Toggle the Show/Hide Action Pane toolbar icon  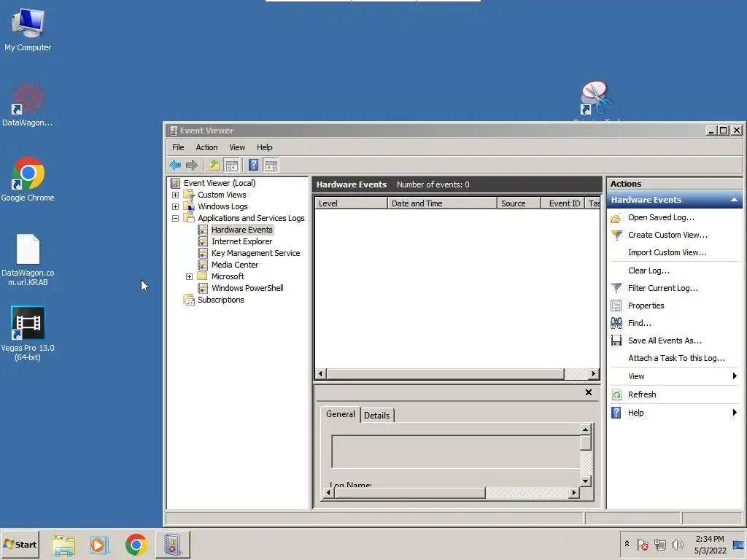[x=271, y=166]
